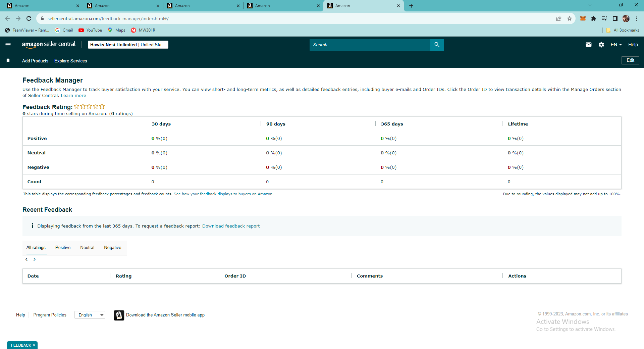
Task: Open the MetaMask fox extension
Action: (583, 18)
